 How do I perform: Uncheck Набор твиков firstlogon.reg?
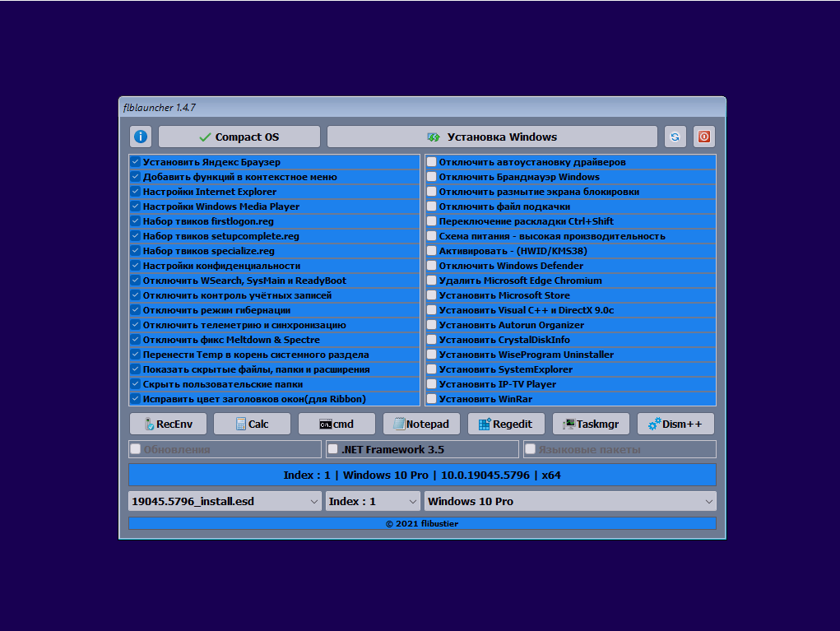(136, 221)
